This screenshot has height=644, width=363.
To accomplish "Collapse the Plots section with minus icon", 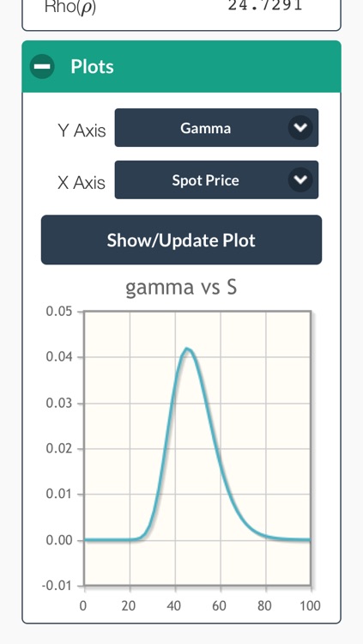I will (42, 66).
